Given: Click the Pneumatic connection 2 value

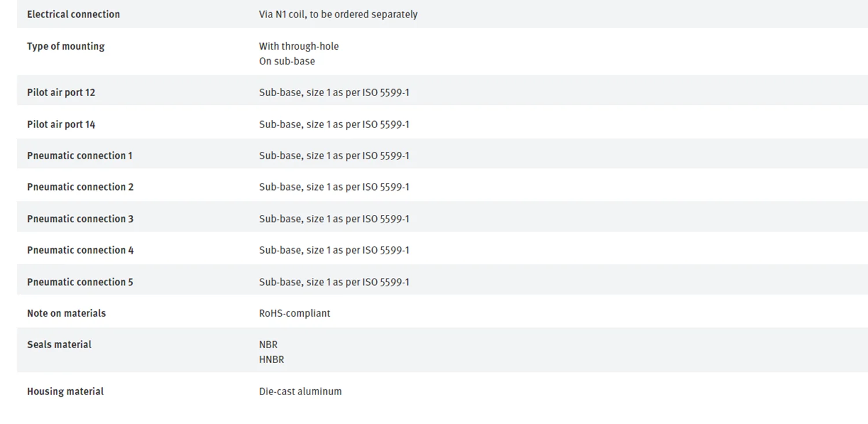Looking at the screenshot, I should [x=334, y=187].
